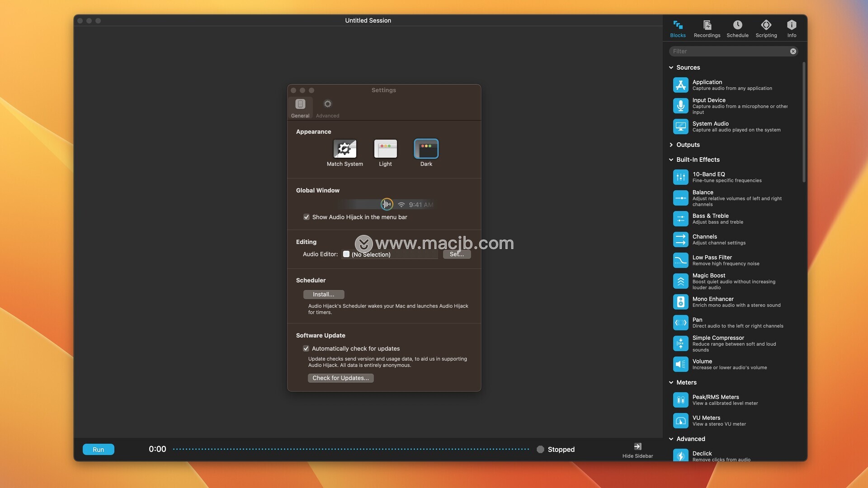Clear the filter with the X icon

coord(793,51)
